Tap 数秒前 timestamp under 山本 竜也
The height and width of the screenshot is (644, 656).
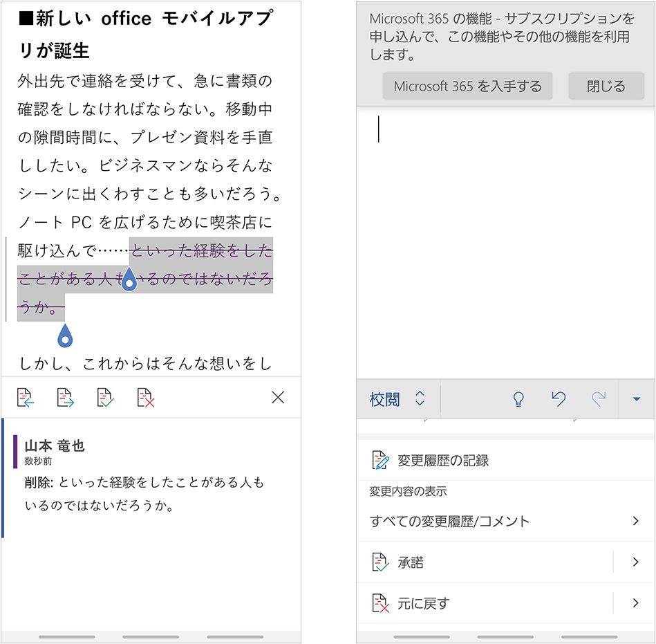(x=38, y=461)
